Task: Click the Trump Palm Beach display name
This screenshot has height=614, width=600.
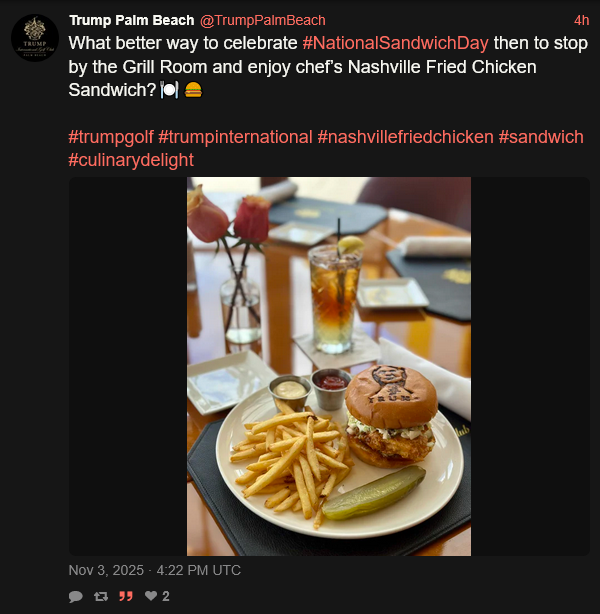Action: (x=131, y=21)
